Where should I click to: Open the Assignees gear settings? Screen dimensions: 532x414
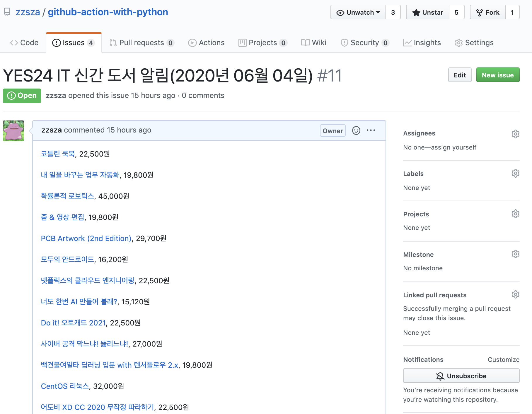[515, 134]
